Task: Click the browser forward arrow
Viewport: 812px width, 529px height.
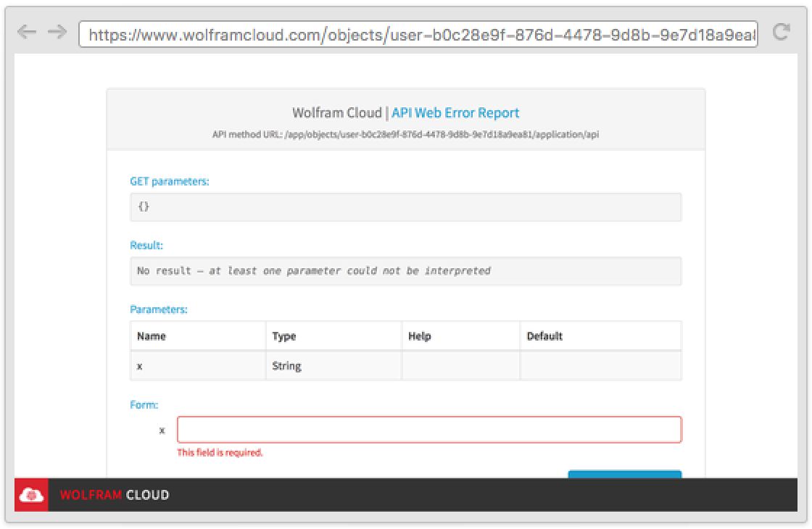Action: [57, 32]
